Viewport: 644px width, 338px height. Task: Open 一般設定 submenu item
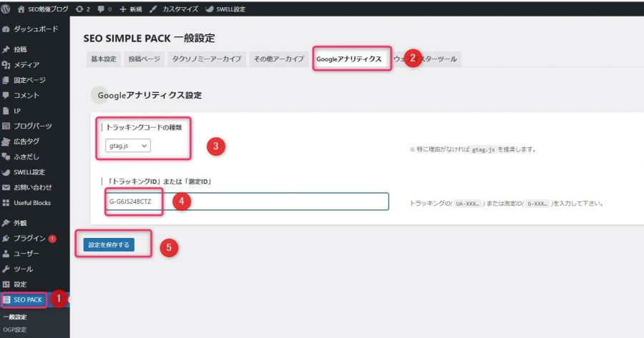click(15, 317)
